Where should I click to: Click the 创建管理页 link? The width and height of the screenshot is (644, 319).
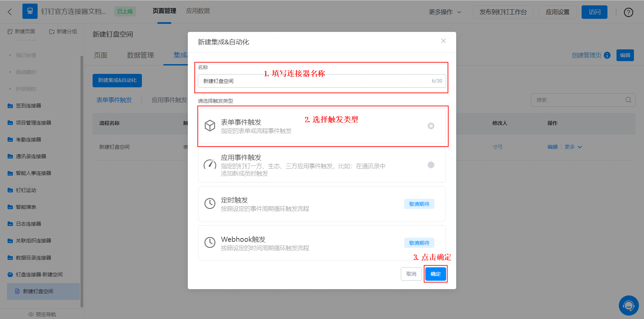click(x=586, y=55)
